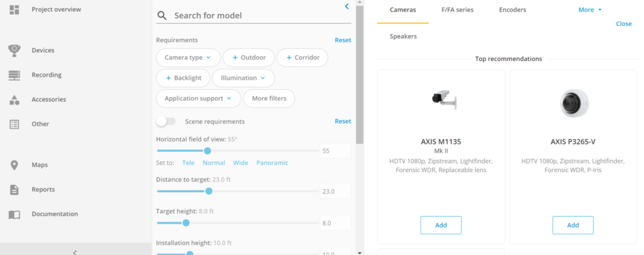The image size is (644, 255).
Task: Collapse the left sidebar arrow
Action: tap(75, 252)
